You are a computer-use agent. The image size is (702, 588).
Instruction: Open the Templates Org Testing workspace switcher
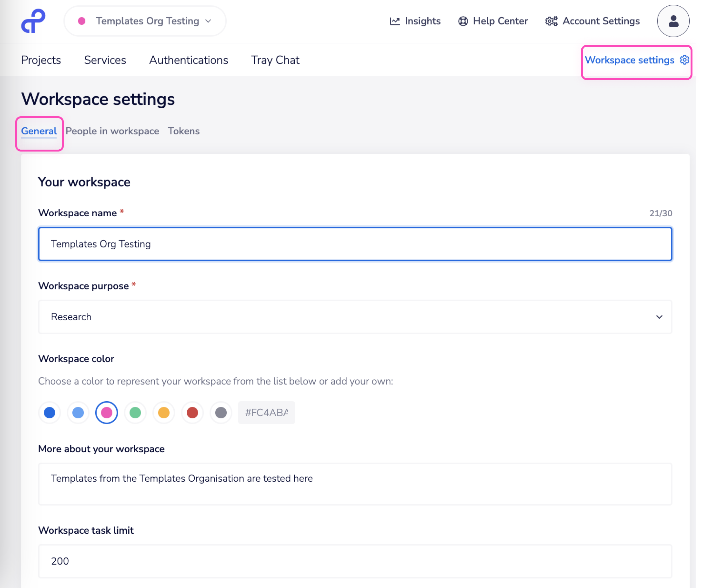(x=145, y=21)
